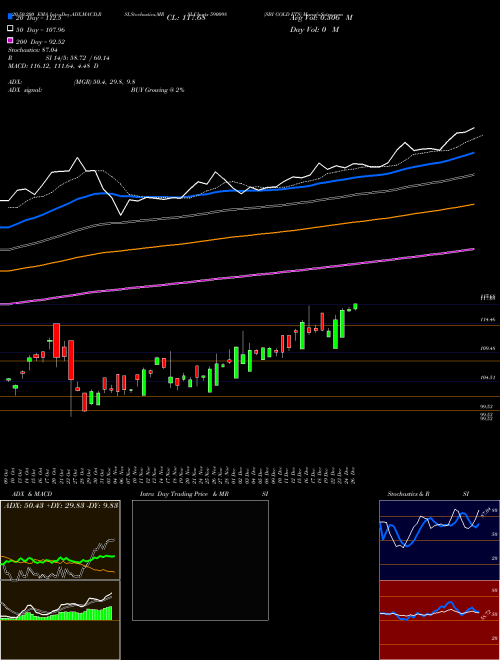
Task: Click the 'ADX & MACD' panel title
Action: tap(32, 494)
